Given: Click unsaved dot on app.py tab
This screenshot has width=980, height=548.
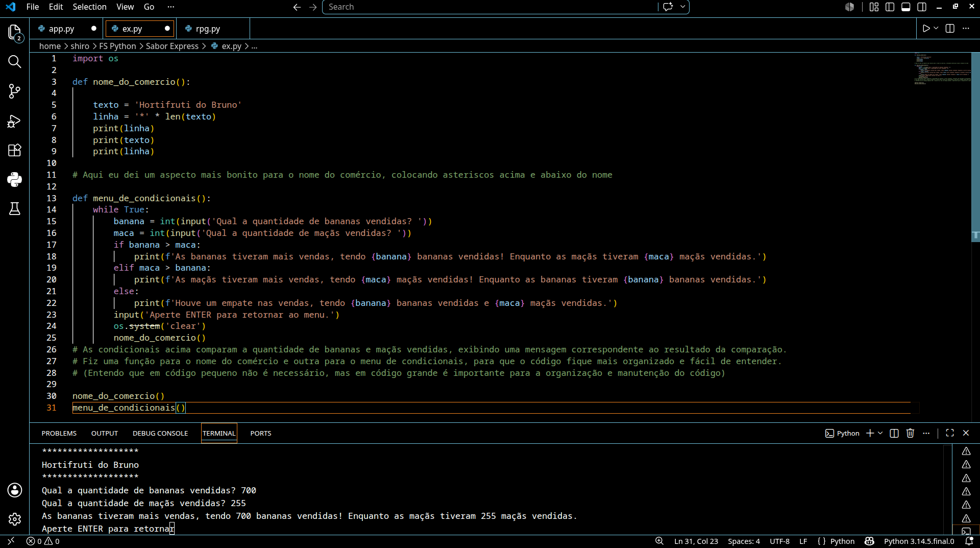Looking at the screenshot, I should tap(94, 29).
